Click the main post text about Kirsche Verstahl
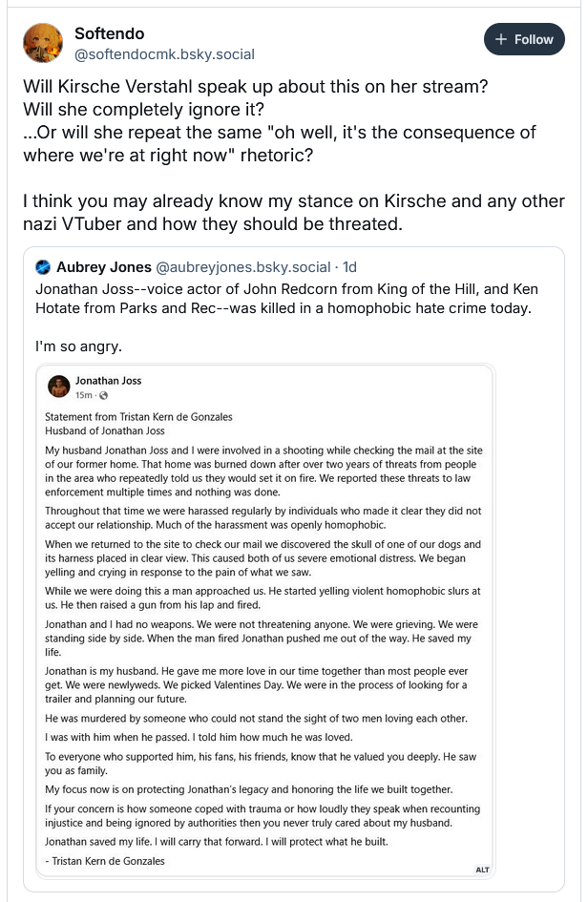Screen dimensions: 588x902 pos(294,155)
